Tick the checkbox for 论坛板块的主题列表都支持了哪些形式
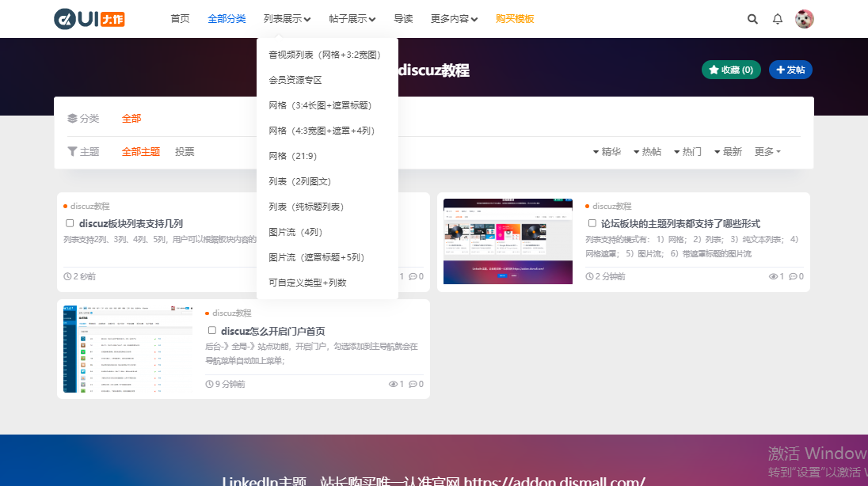The width and height of the screenshot is (868, 486). 592,223
